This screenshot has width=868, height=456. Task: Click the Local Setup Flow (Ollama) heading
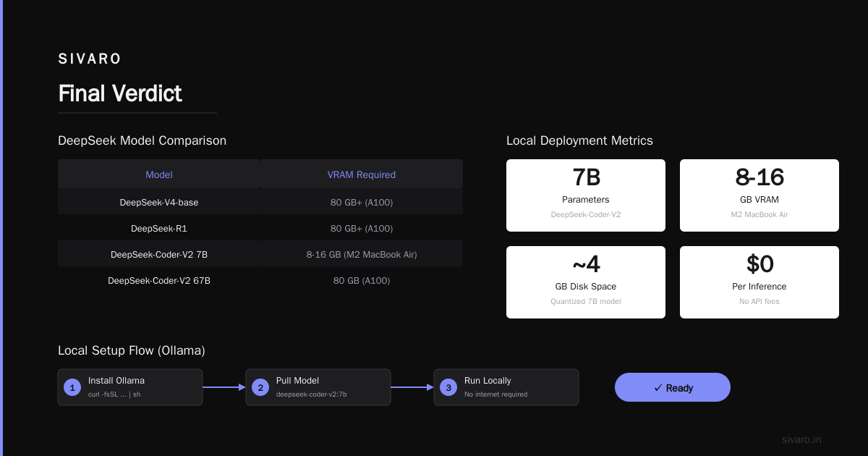tap(132, 350)
